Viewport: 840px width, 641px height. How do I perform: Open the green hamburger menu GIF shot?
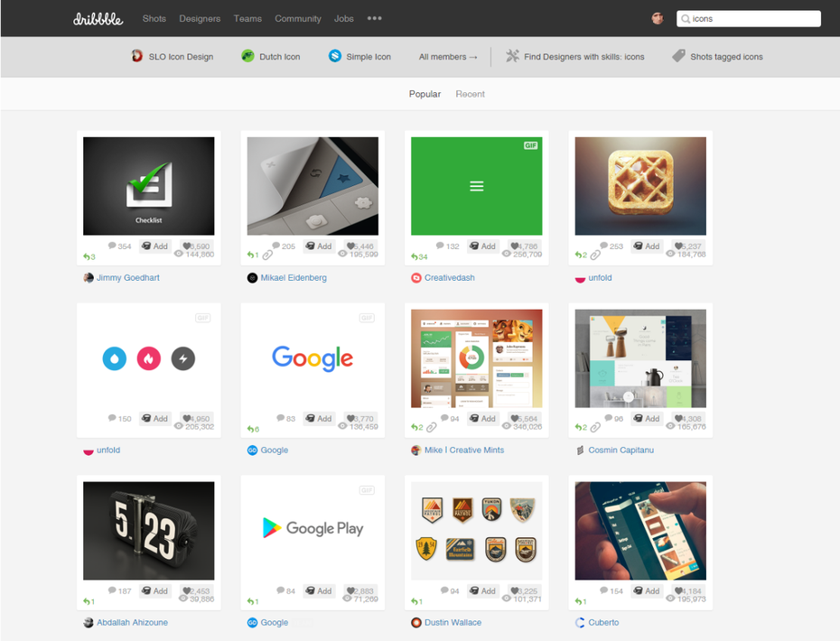[476, 186]
